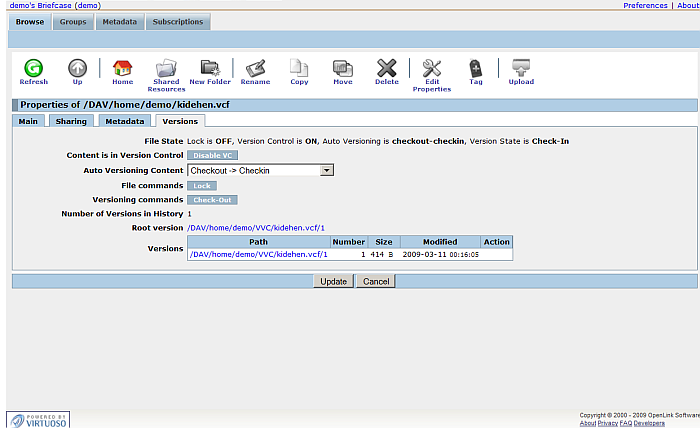Lock the file using Lock button
The width and height of the screenshot is (700, 428).
click(x=201, y=186)
